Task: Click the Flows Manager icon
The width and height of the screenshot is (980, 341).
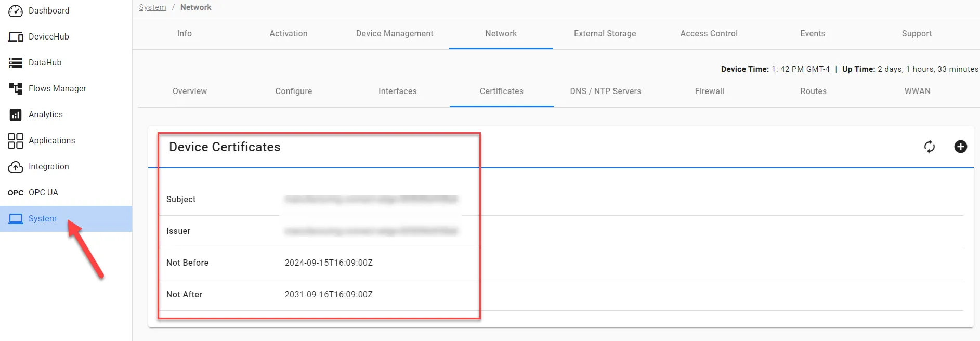Action: click(x=16, y=89)
